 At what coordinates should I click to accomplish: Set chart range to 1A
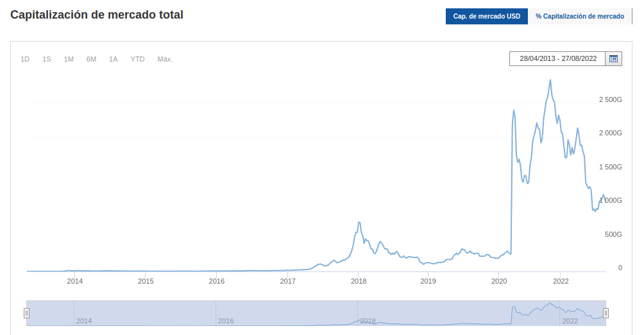coord(114,59)
